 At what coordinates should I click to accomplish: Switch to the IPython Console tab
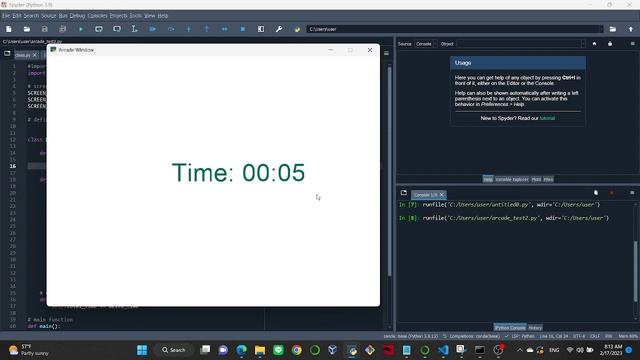[x=510, y=327]
